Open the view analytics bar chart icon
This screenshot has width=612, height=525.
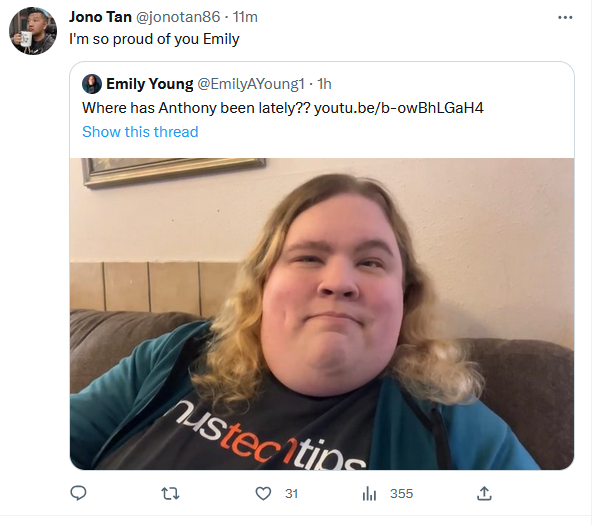369,494
